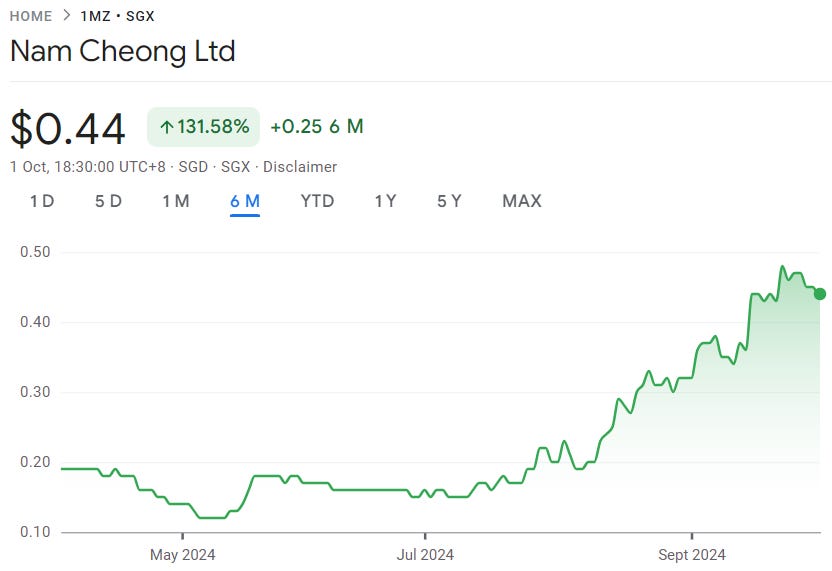
Task: Open the Disclaimer link
Action: pyautogui.click(x=300, y=167)
